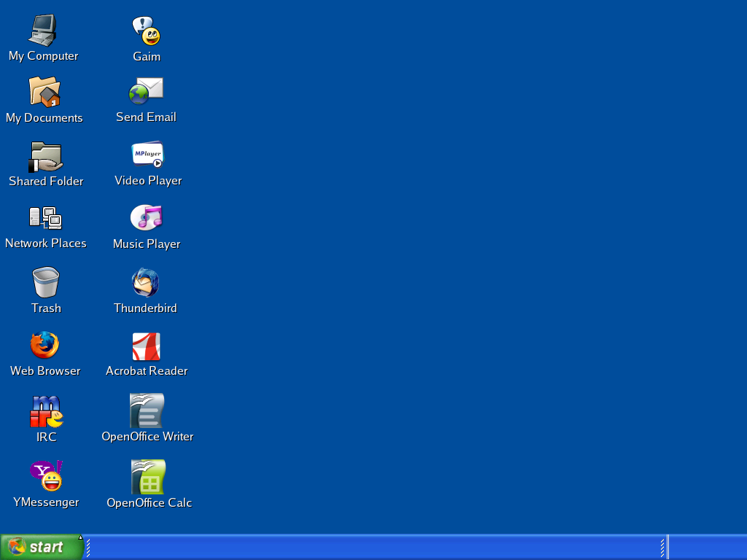This screenshot has height=560, width=747.
Task: Select the Trash bin icon
Action: (46, 282)
